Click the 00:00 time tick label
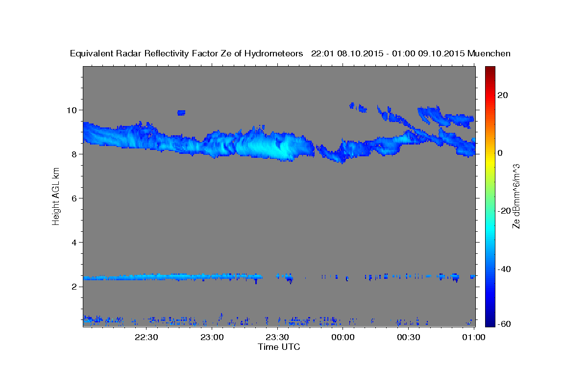Image resolution: width=588 pixels, height=392 pixels. point(343,337)
